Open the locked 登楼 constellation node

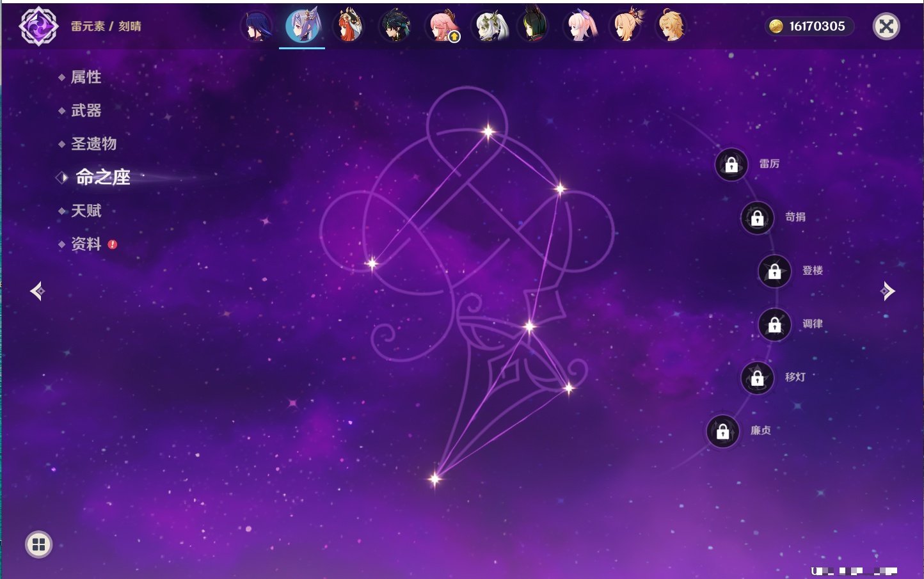pyautogui.click(x=775, y=271)
